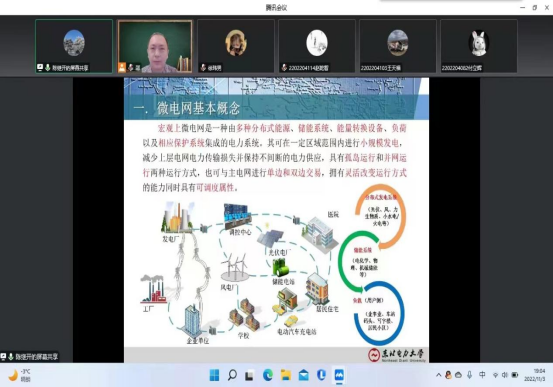553x387 pixels.
Task: Click the network icon in system tray
Action: 495,375
